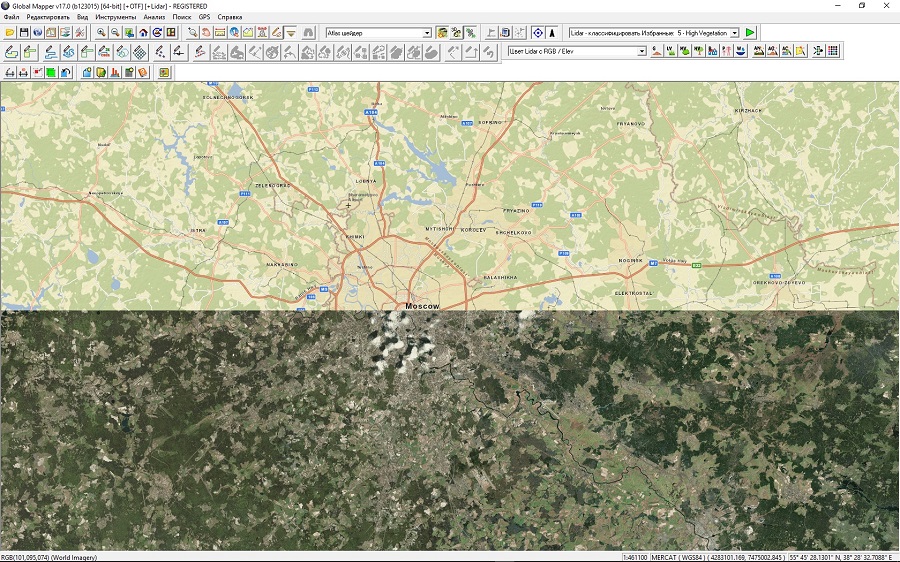The height and width of the screenshot is (562, 900).
Task: Expand the Lidar classify High Vegetation dropdown
Action: (x=734, y=33)
